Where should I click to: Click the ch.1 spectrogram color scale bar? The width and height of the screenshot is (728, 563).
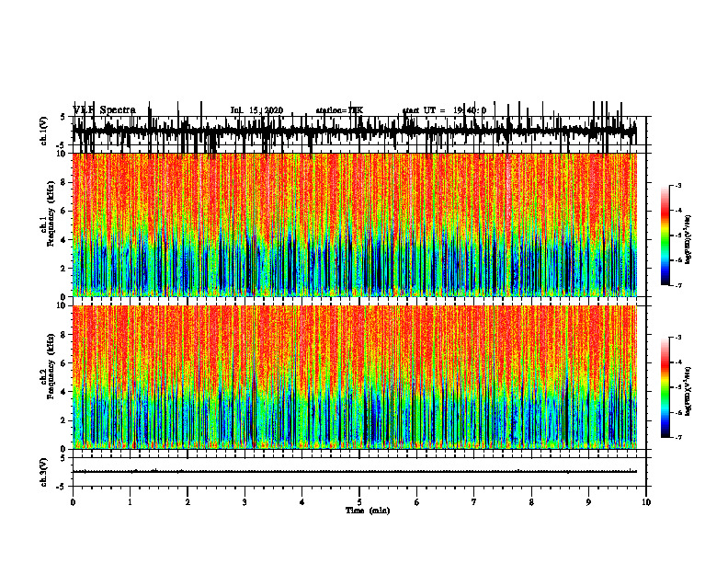[665, 236]
